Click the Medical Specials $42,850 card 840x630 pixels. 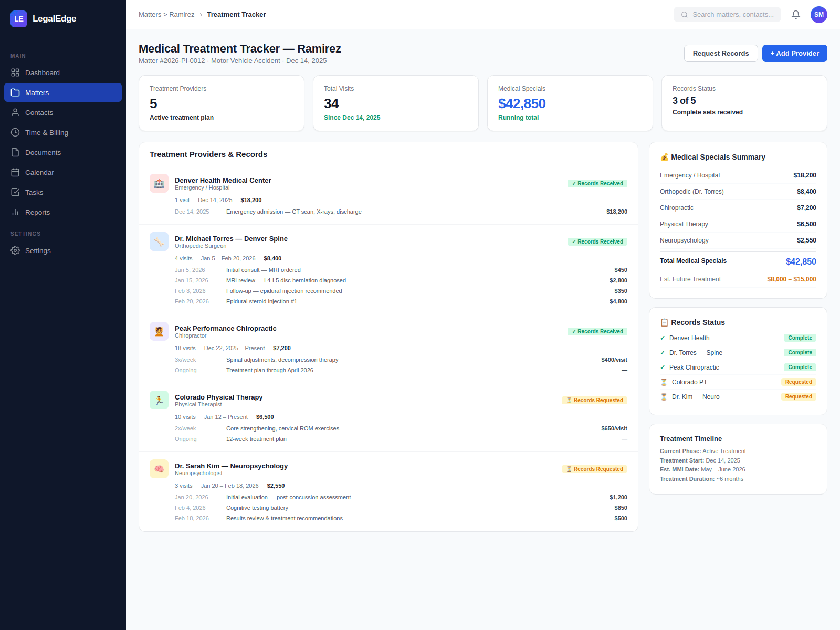pyautogui.click(x=570, y=103)
